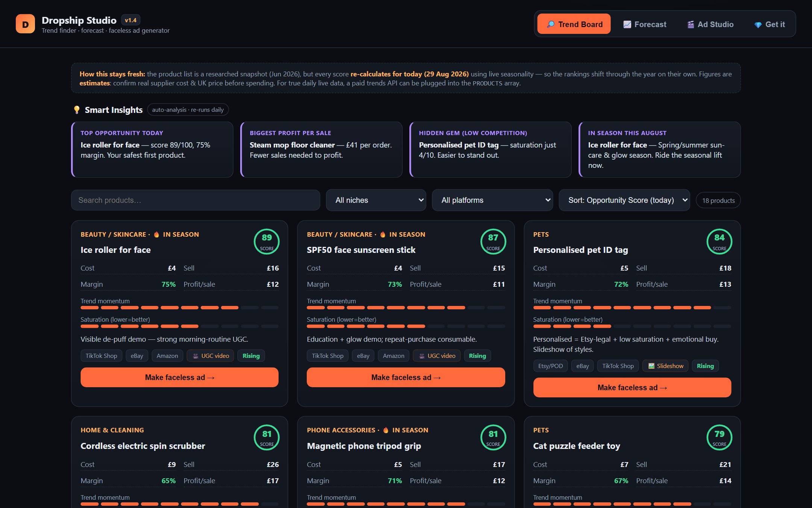Click Cat puzzle feeder's 79 score circle

coord(719,438)
